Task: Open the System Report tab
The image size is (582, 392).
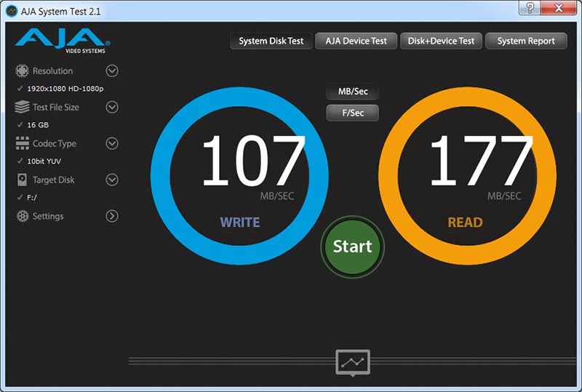Action: 526,41
